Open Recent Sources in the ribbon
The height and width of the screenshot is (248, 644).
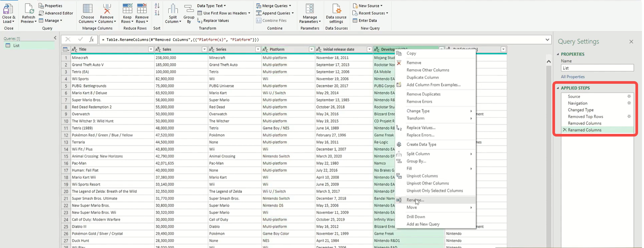(x=370, y=13)
